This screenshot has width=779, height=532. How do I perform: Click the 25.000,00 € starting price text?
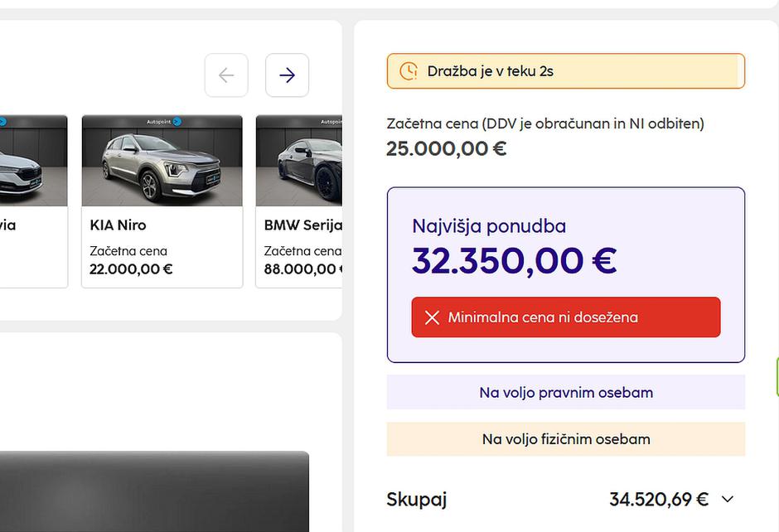[x=446, y=148]
